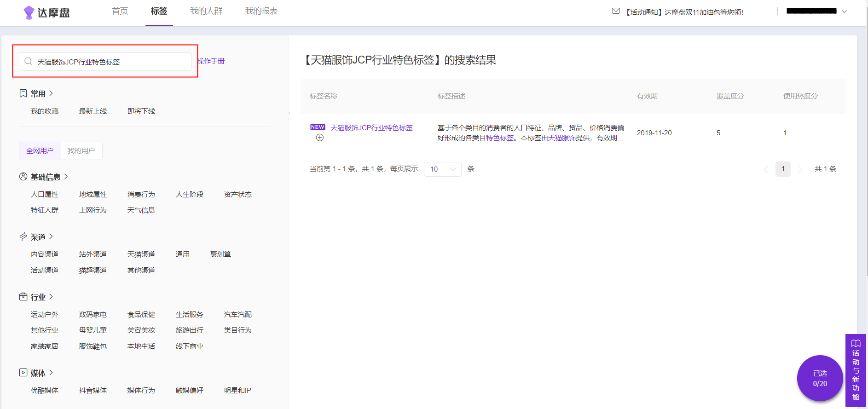Viewport: 868px width, 409px height.
Task: Expand the 基础信息 section chevron
Action: tap(66, 177)
